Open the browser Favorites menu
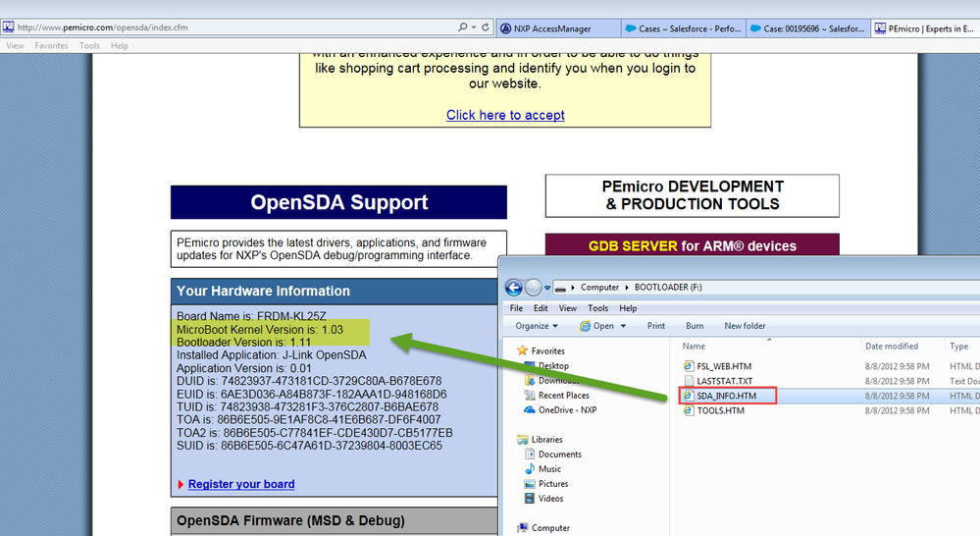This screenshot has width=980, height=536. pos(51,46)
